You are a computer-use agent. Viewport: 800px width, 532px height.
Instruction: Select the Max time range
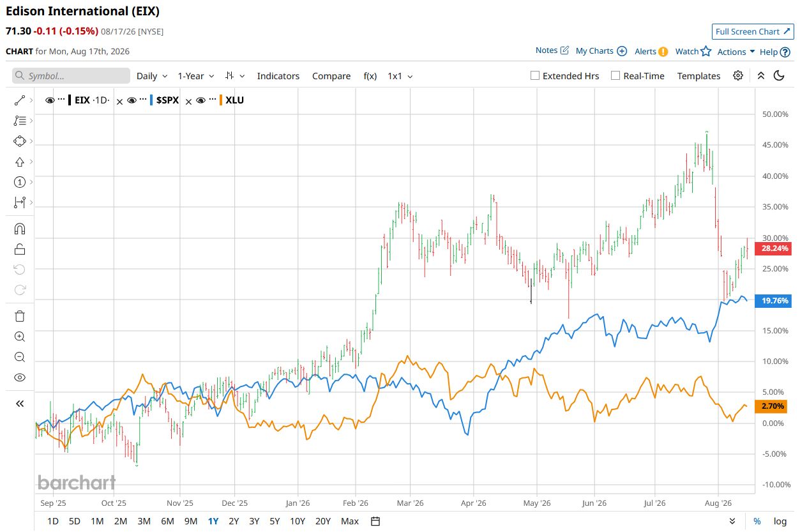[x=350, y=521]
